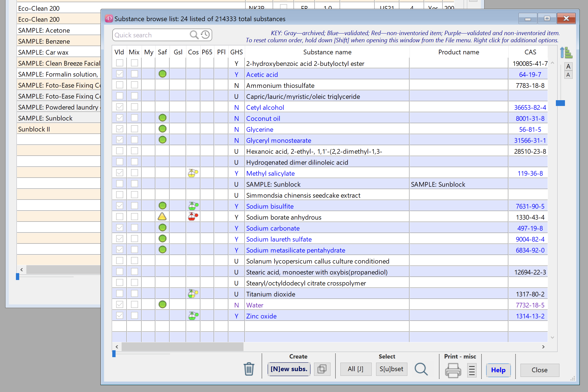Click the smaller font A button
This screenshot has height=392, width=588.
point(568,75)
